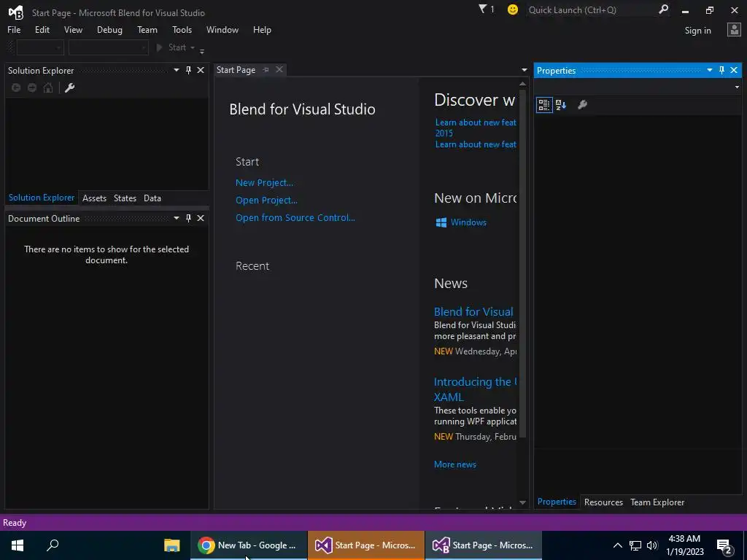Open toolbar overflow options arrow
This screenshot has height=560, width=747.
pyautogui.click(x=202, y=51)
